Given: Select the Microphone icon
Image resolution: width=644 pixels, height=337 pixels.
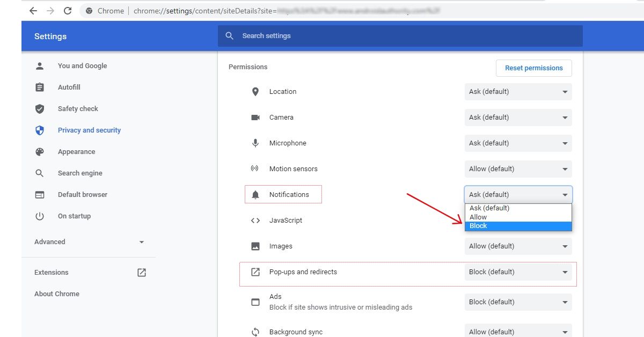Looking at the screenshot, I should (x=255, y=143).
